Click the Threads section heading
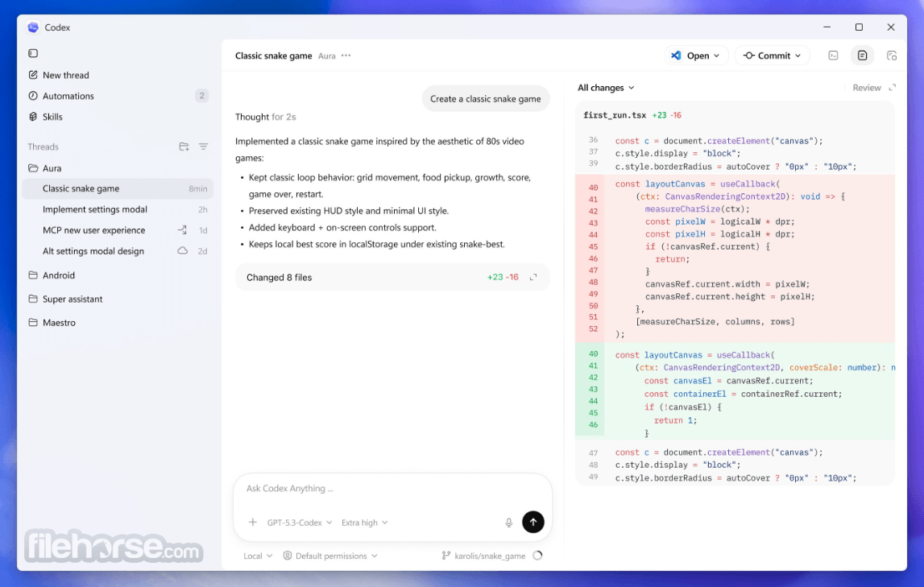This screenshot has width=924, height=587. coord(43,147)
